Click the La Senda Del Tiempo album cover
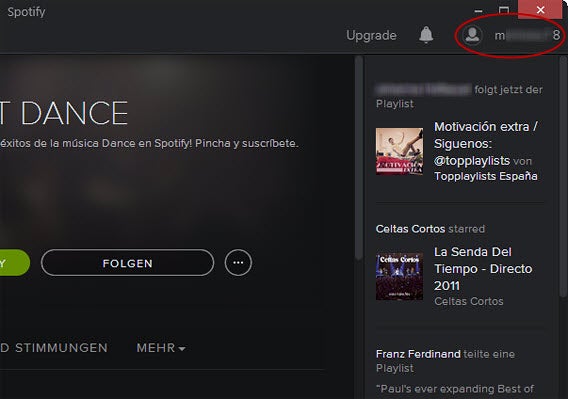 [399, 277]
